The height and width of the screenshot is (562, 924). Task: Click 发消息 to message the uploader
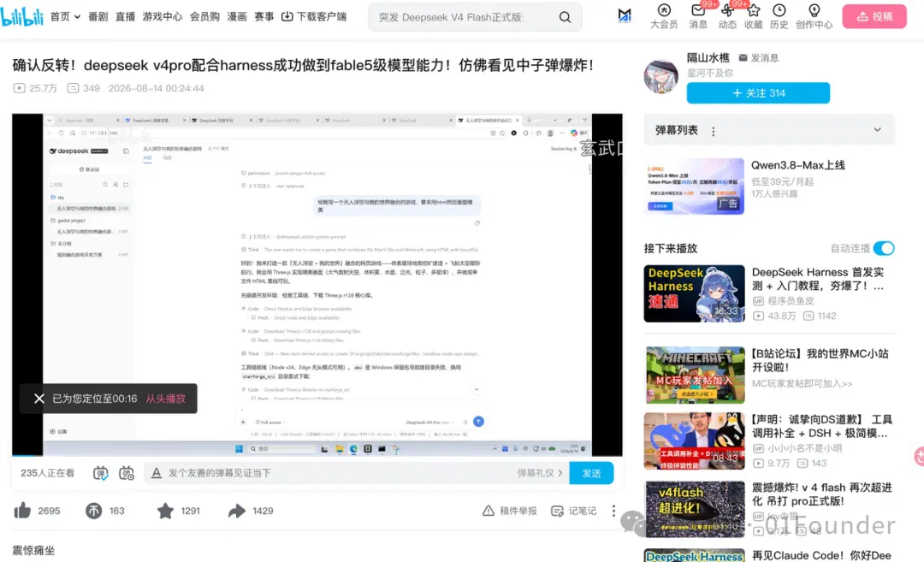coord(758,57)
